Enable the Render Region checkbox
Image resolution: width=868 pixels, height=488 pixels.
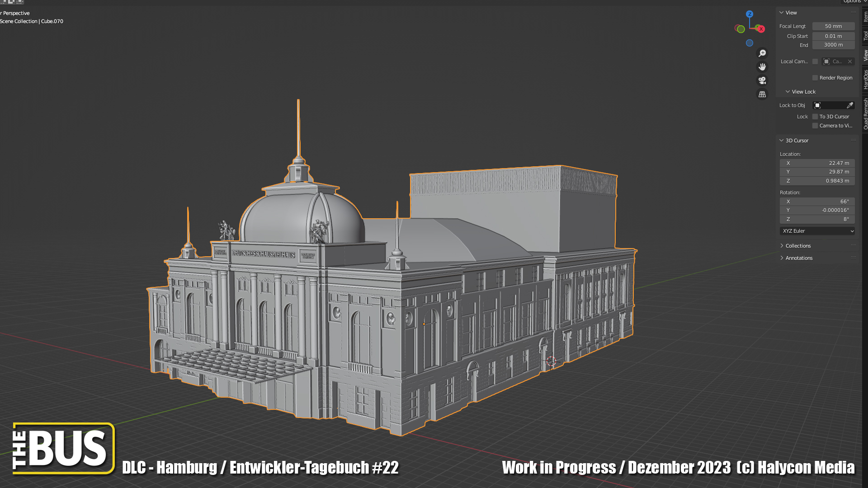815,78
